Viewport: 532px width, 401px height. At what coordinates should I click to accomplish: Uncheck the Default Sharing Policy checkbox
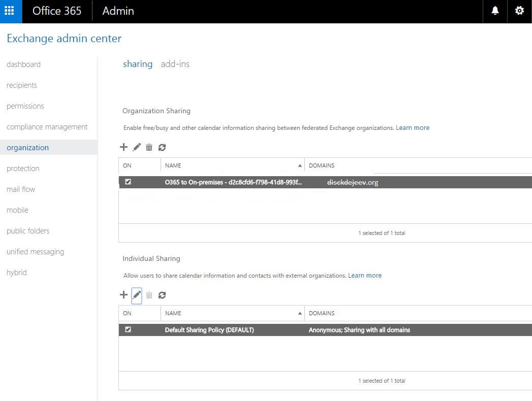point(128,329)
